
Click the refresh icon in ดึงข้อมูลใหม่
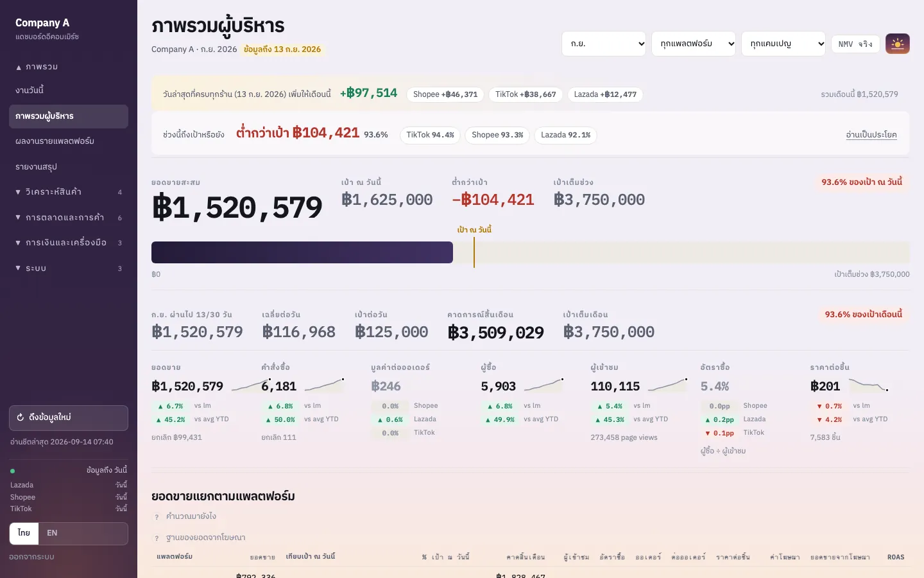tap(21, 417)
